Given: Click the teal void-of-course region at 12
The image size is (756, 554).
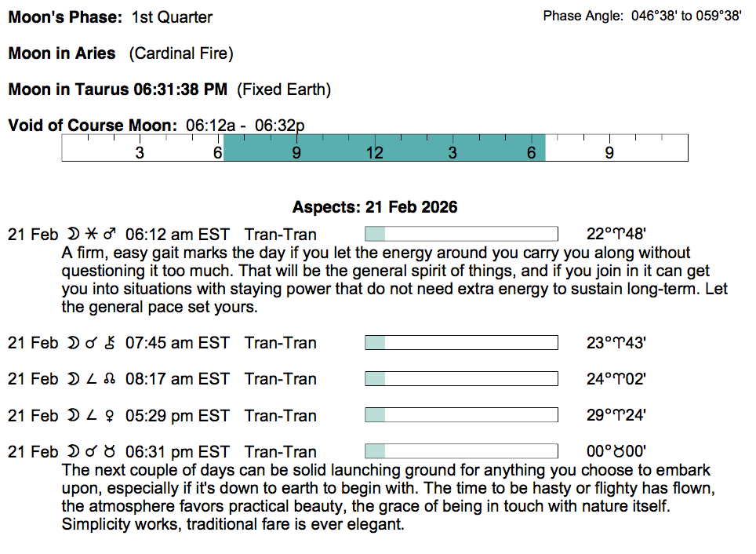Looking at the screenshot, I should [x=375, y=148].
